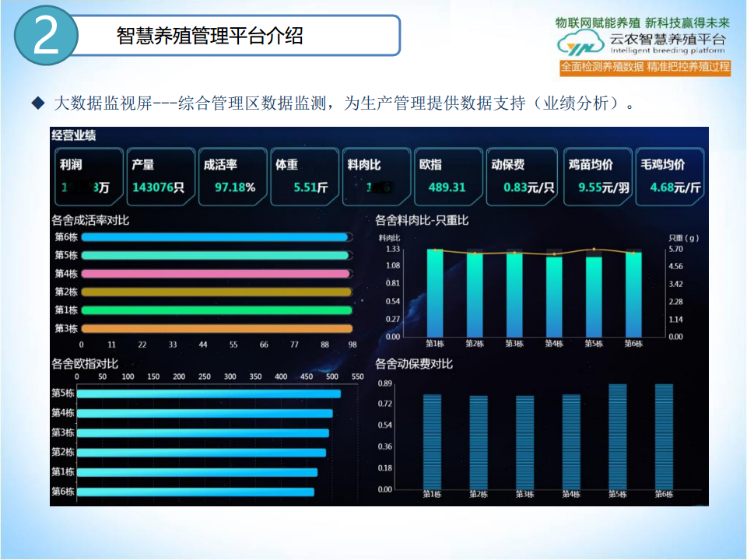
Task: Select the 第5栋 bar in 各舍欧指对比
Action: (x=209, y=394)
